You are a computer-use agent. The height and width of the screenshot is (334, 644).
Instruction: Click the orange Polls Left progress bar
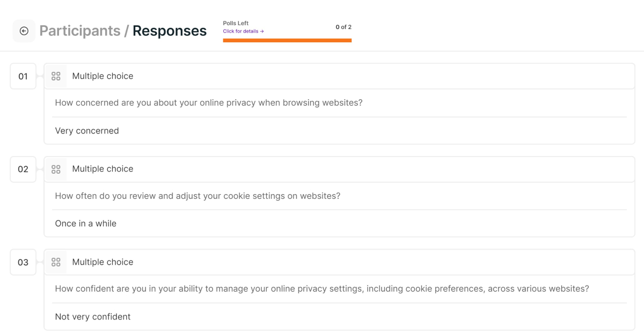(x=287, y=39)
